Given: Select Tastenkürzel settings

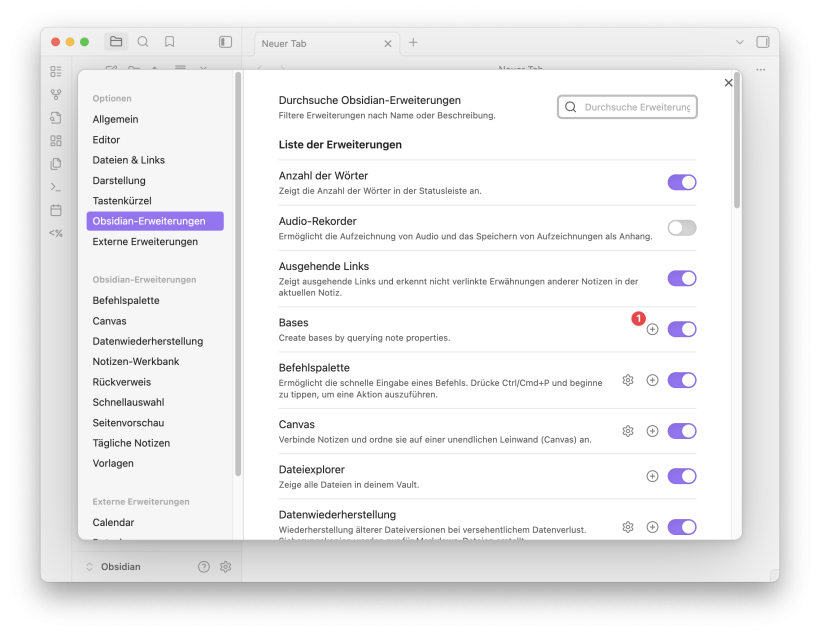Looking at the screenshot, I should point(155,201).
